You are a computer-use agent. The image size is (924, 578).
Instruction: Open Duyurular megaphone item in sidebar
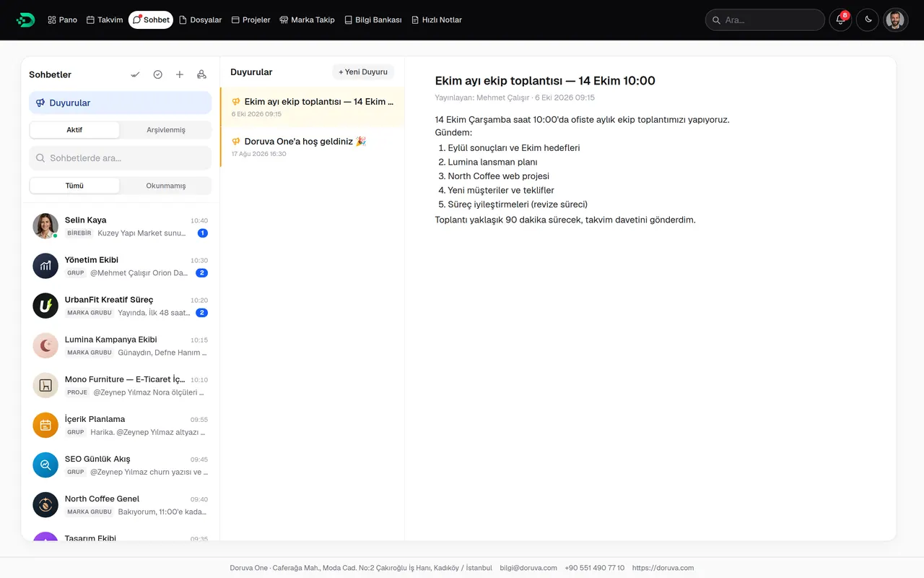[121, 103]
